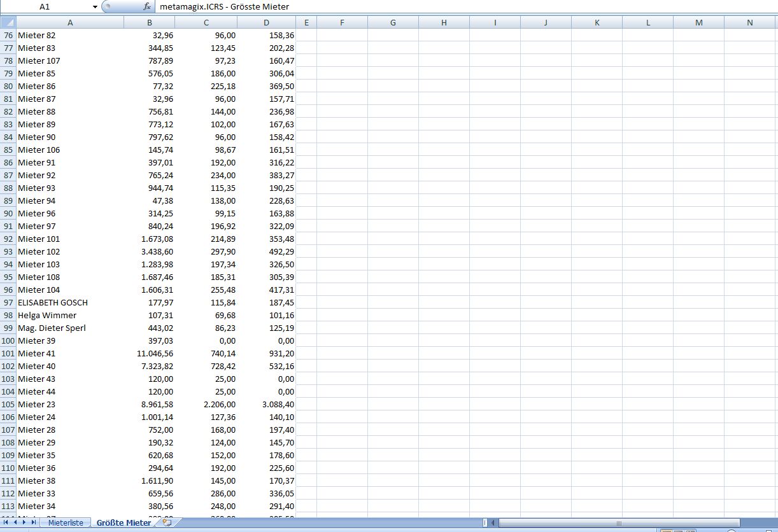
Task: Select column J header
Action: click(x=546, y=22)
